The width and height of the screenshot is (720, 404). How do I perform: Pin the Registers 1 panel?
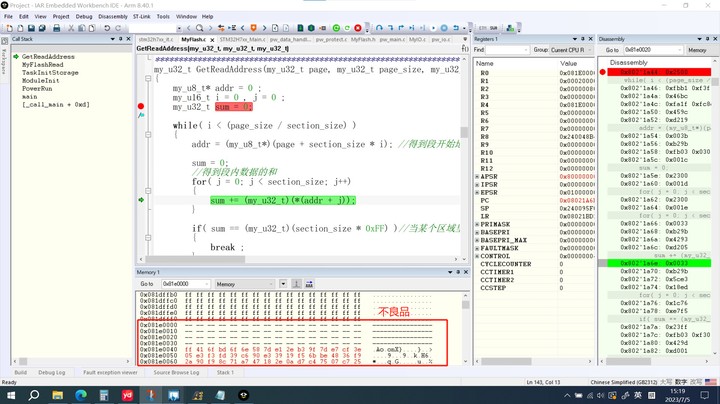(x=583, y=39)
